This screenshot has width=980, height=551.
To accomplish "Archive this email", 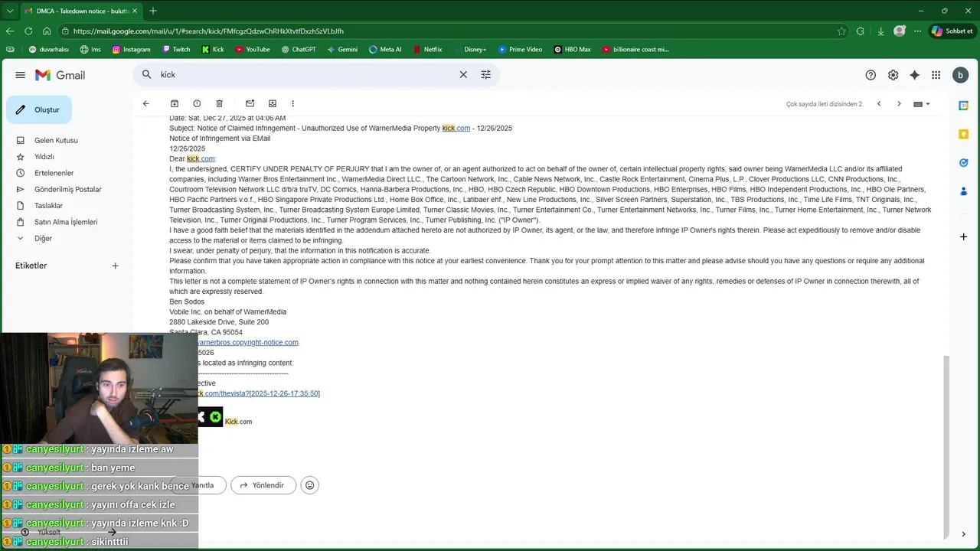I will tap(174, 103).
